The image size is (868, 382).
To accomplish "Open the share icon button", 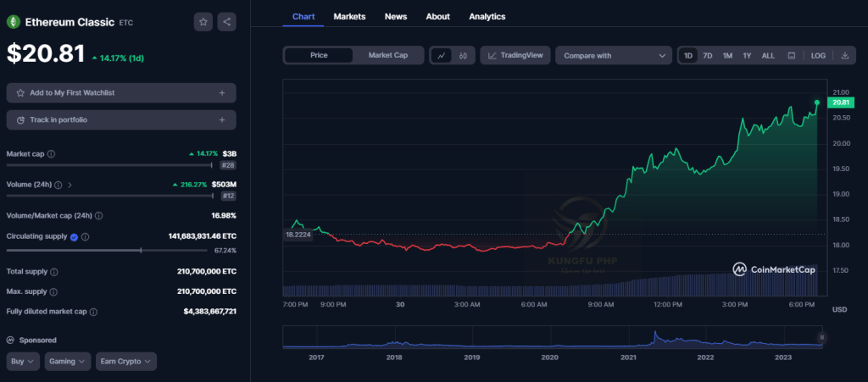I will (x=227, y=21).
